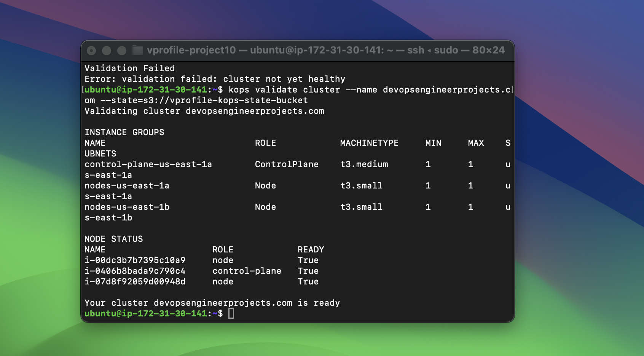The image size is (644, 356).
Task: Minimize the terminal using the middle traffic-light button
Action: (x=107, y=50)
